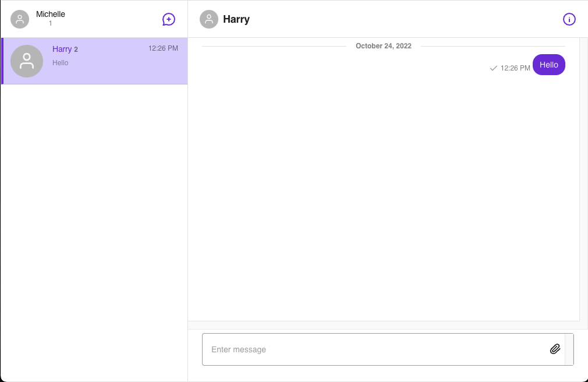Click the 12:26 PM timestamp beside the message
The image size is (588, 382).
515,68
